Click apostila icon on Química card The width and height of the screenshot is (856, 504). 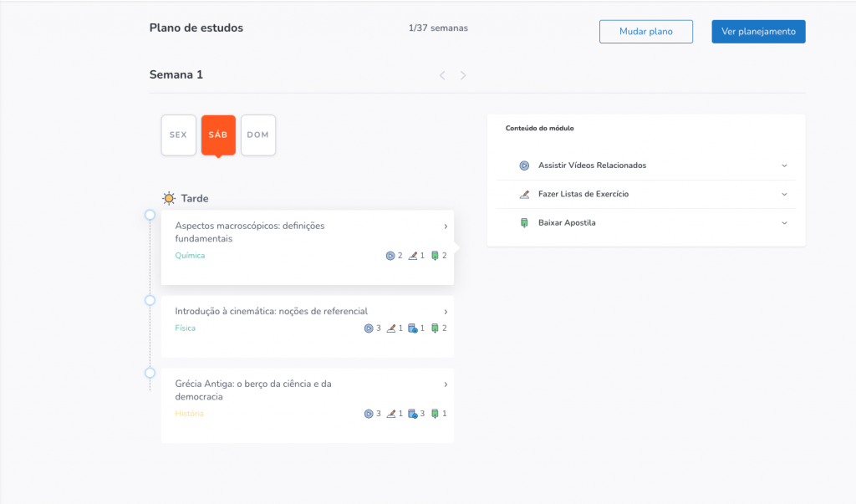click(435, 256)
